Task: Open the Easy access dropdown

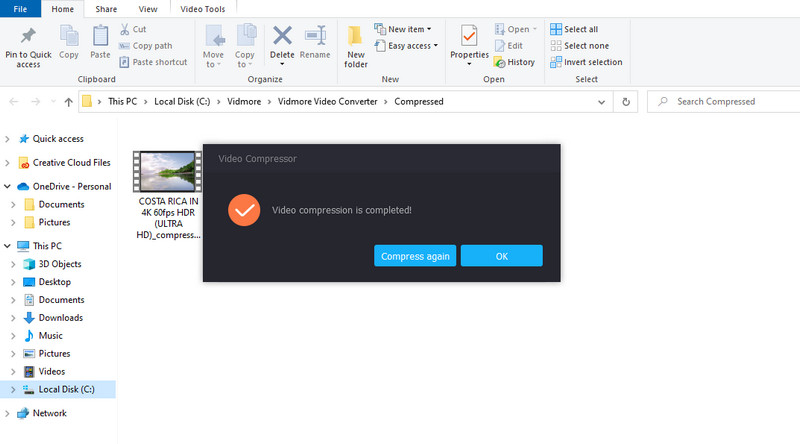Action: pos(406,46)
